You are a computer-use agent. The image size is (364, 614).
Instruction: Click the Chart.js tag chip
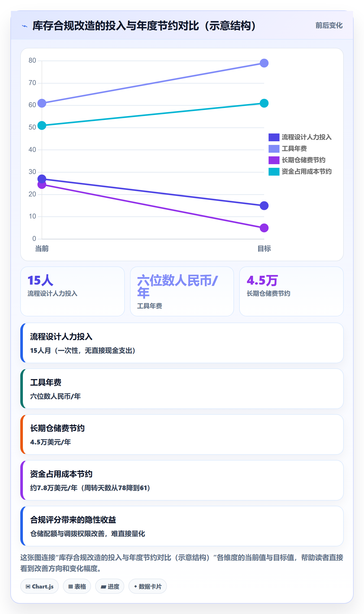click(x=40, y=586)
